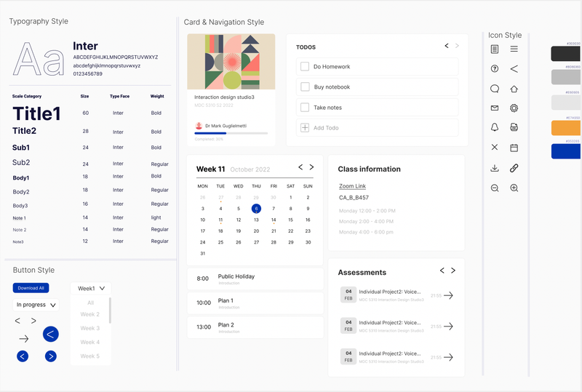This screenshot has height=392, width=582.
Task: Click the large blue circular back button
Action: pos(50,334)
